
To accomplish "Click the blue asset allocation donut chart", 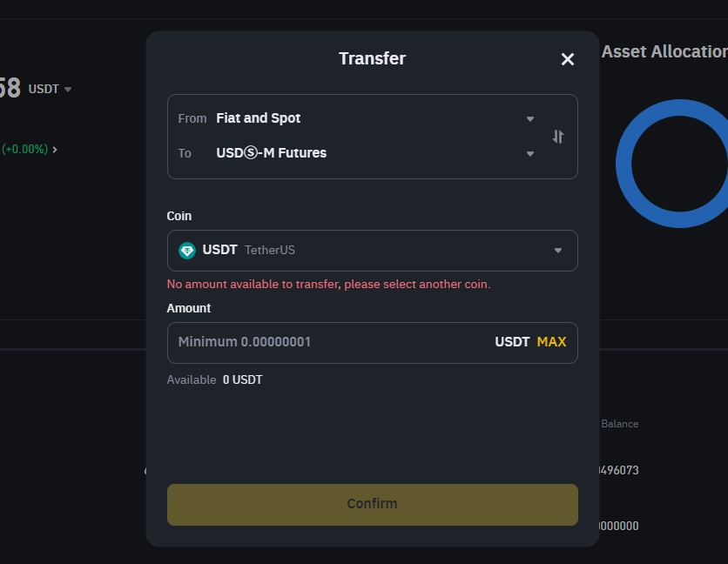I will click(x=671, y=164).
